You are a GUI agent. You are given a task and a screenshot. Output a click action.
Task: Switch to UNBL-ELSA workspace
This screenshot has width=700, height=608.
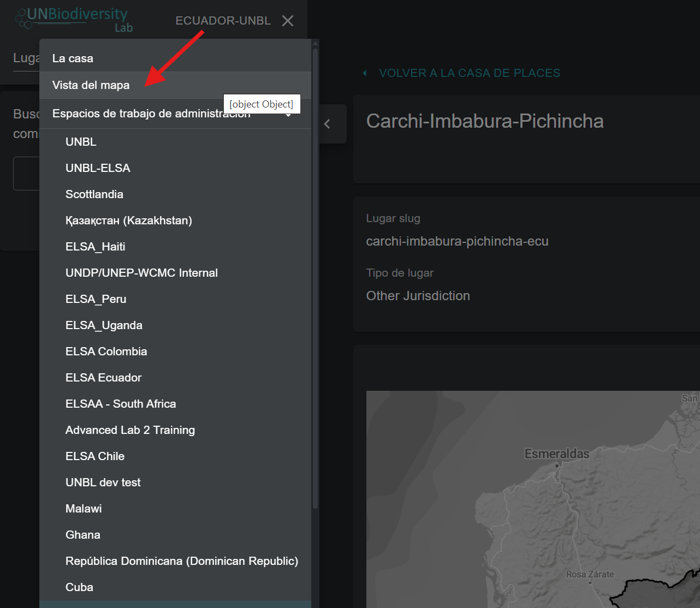coord(98,168)
